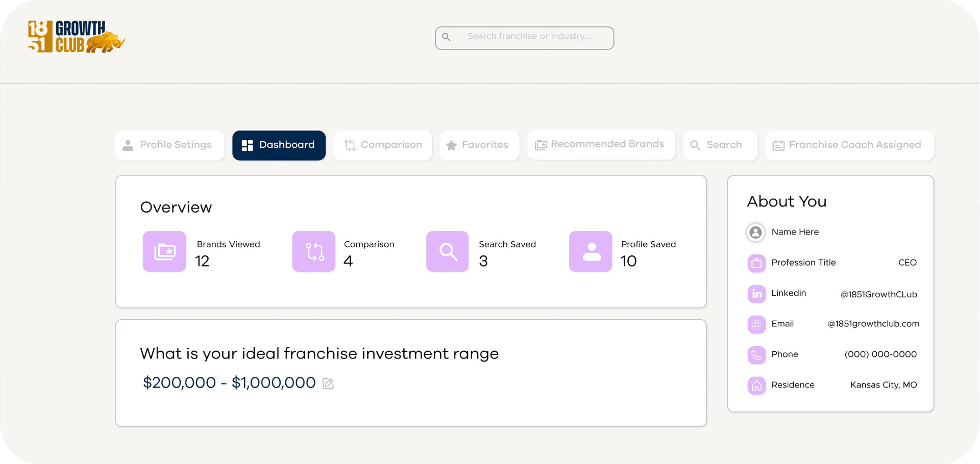The height and width of the screenshot is (464, 980).
Task: Click the Residence home icon
Action: click(x=756, y=386)
